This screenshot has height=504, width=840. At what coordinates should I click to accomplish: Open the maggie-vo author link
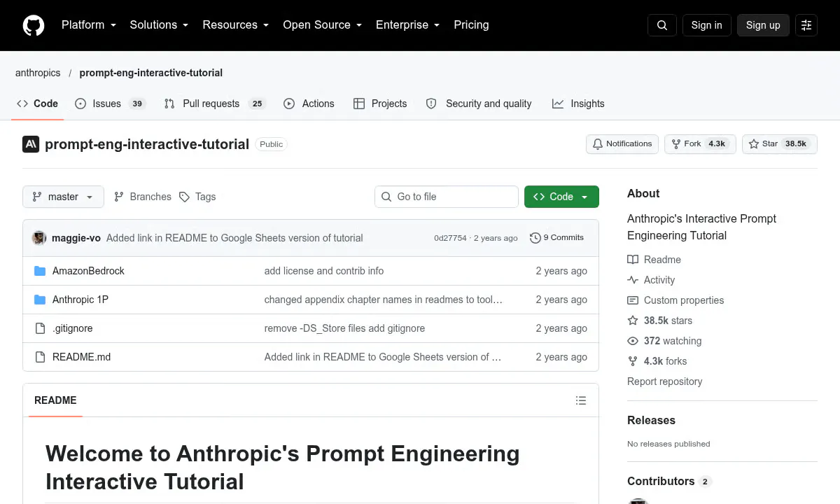76,238
